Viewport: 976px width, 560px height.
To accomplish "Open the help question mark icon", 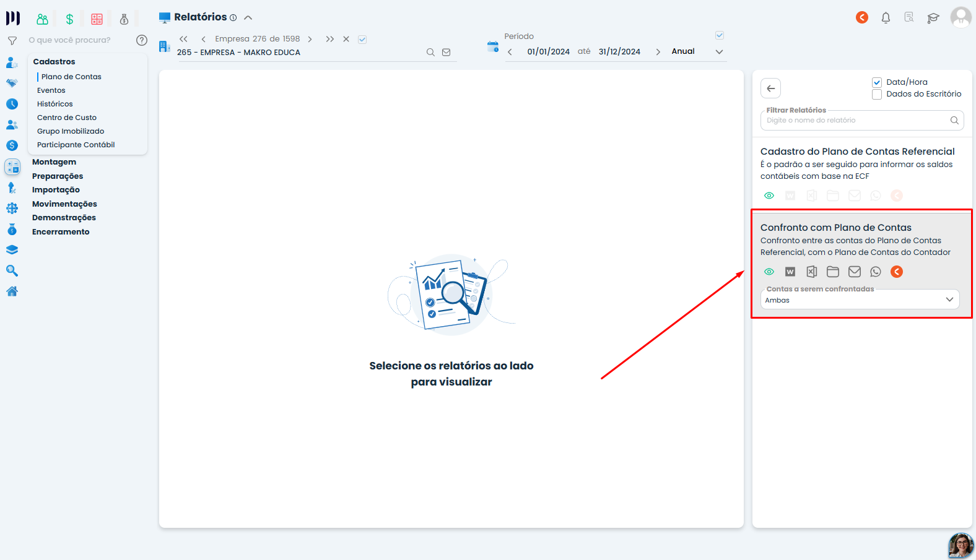I will [x=142, y=40].
